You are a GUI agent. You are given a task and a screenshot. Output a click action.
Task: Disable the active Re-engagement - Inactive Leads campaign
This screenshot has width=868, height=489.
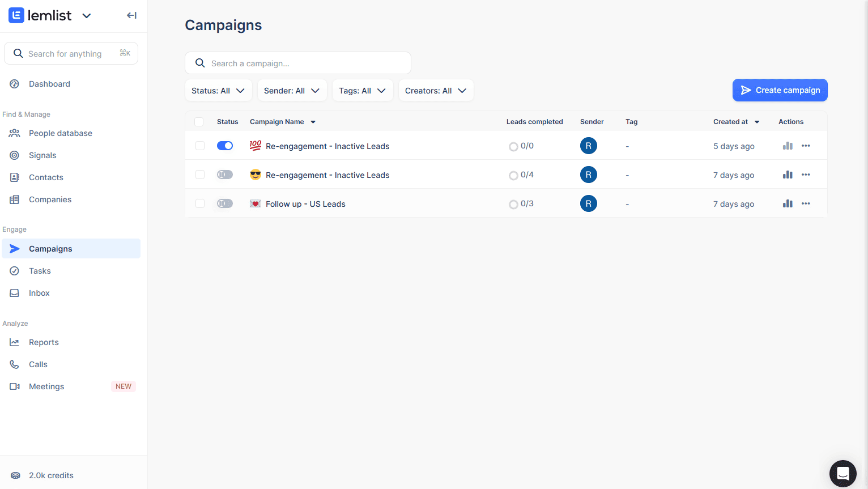pyautogui.click(x=225, y=146)
